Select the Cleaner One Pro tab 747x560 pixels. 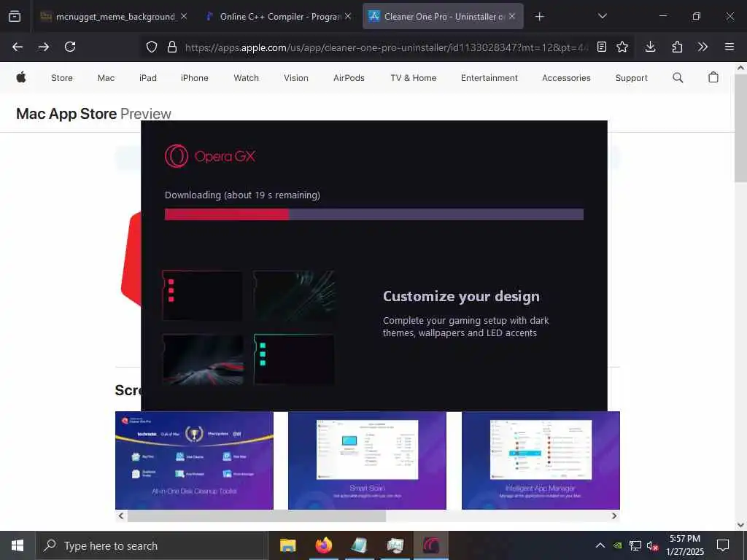[443, 17]
